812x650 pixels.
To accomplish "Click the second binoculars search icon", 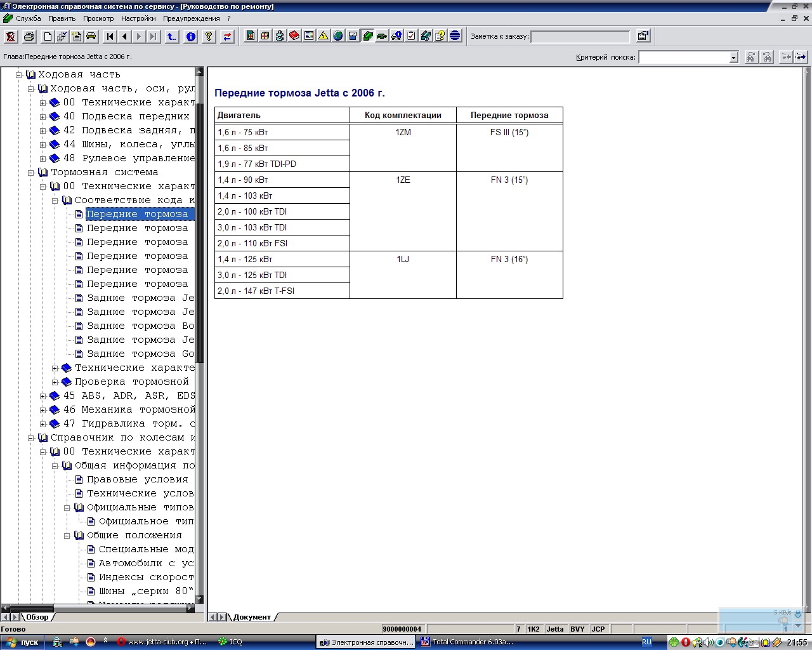I will 767,57.
